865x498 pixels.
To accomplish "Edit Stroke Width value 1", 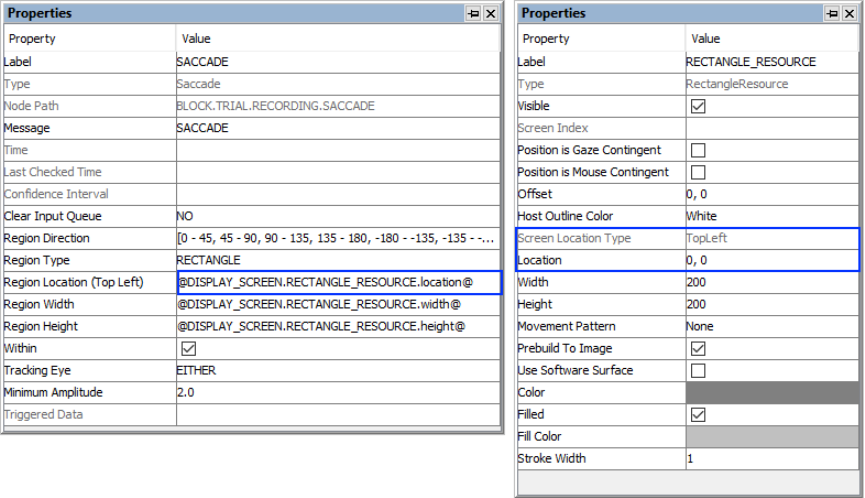I will (x=772, y=459).
